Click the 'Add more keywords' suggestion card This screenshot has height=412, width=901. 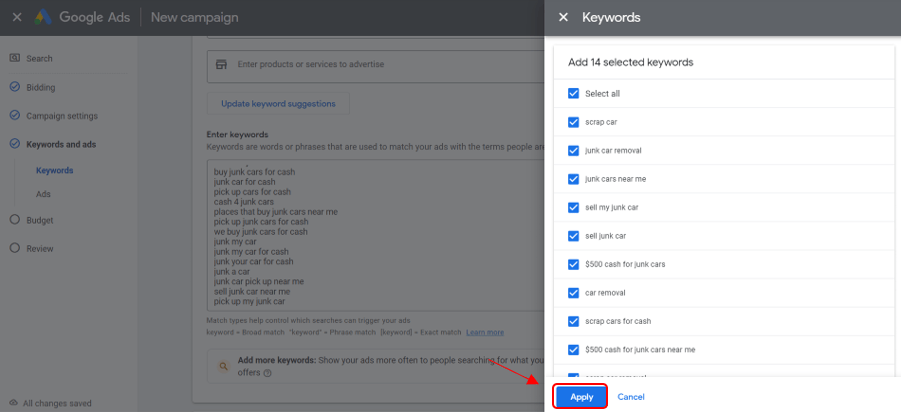tap(376, 366)
